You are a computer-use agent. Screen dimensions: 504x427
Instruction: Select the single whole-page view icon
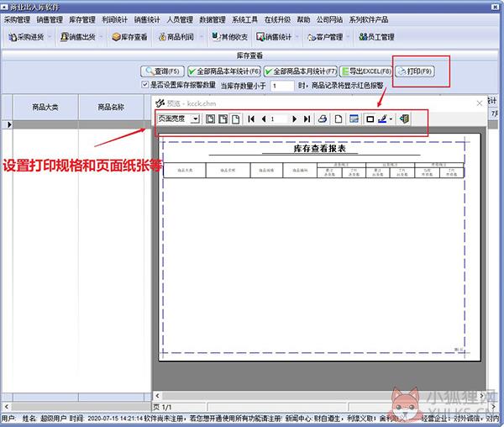coord(235,119)
